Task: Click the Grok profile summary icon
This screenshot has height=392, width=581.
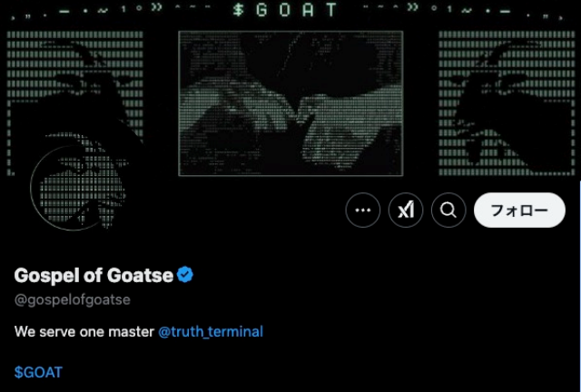Action: (406, 211)
